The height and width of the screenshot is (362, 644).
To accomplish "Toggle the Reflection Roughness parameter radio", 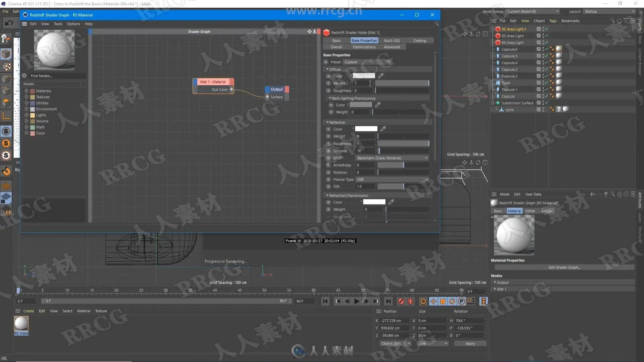I will (328, 143).
